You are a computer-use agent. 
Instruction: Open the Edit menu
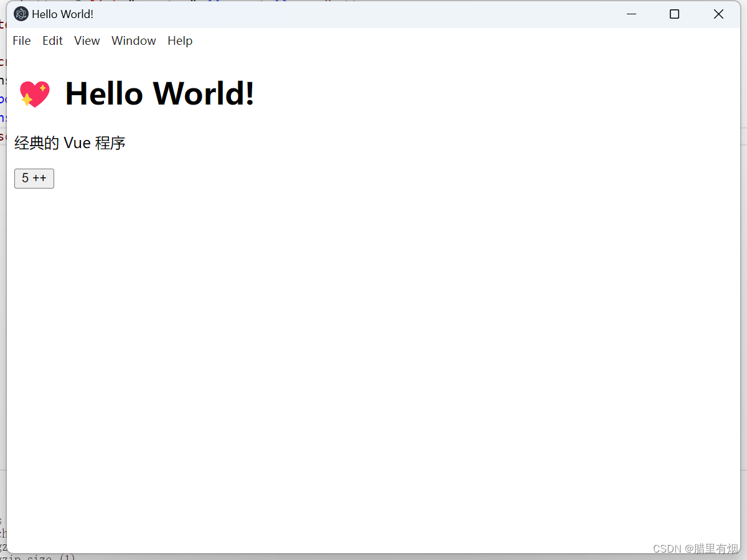[52, 40]
